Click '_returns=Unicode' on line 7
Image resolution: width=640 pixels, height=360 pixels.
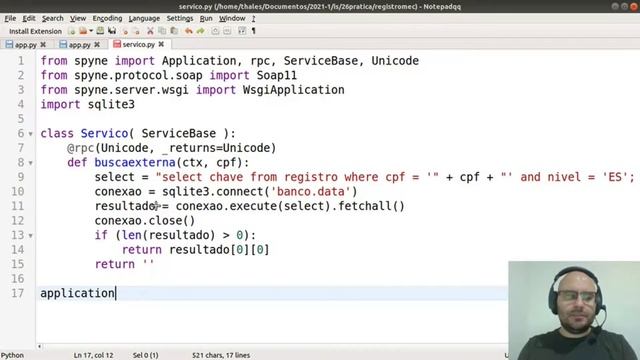[216, 148]
